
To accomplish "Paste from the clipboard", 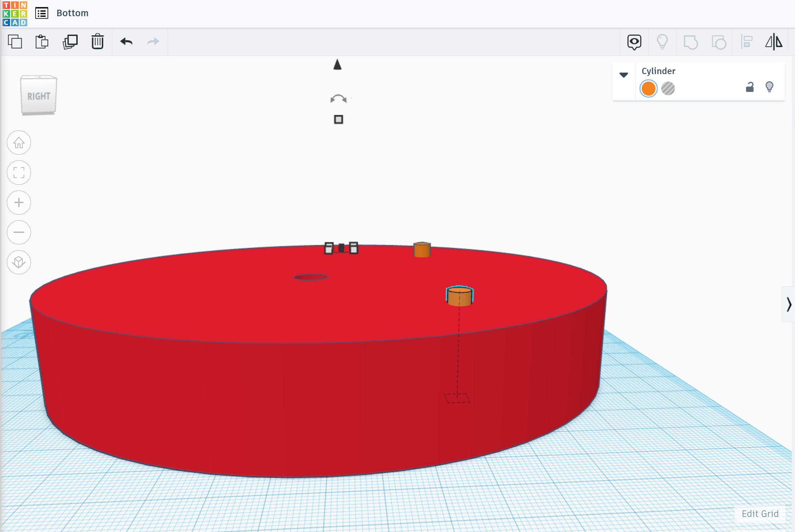I will pos(42,42).
